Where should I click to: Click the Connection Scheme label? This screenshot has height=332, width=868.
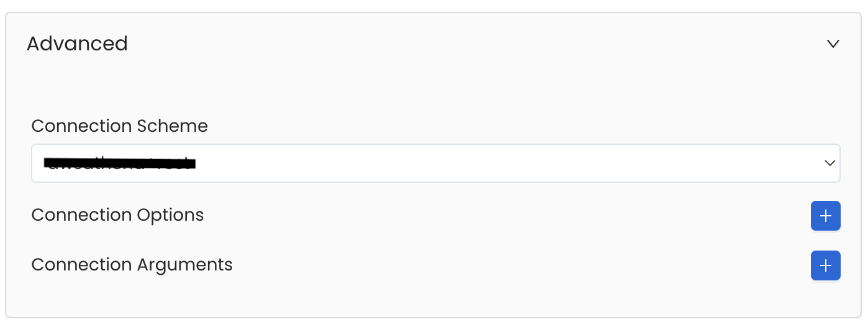(119, 126)
